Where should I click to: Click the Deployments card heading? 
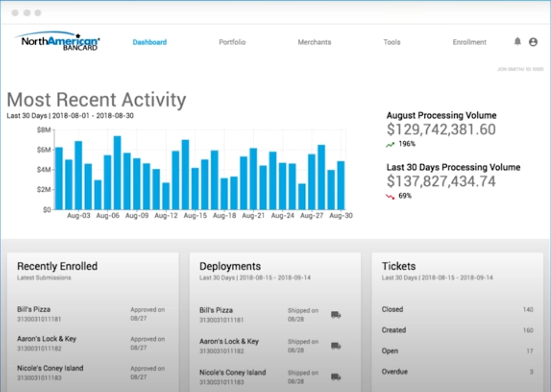click(x=230, y=266)
